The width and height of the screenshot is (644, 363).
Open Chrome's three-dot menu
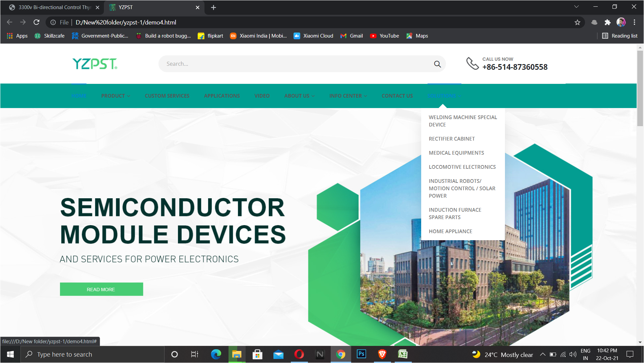[634, 22]
